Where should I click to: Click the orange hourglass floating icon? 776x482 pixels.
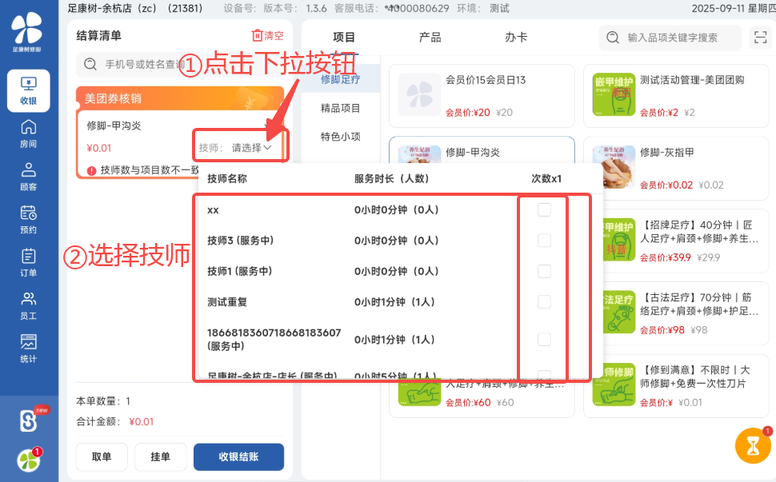[x=752, y=445]
